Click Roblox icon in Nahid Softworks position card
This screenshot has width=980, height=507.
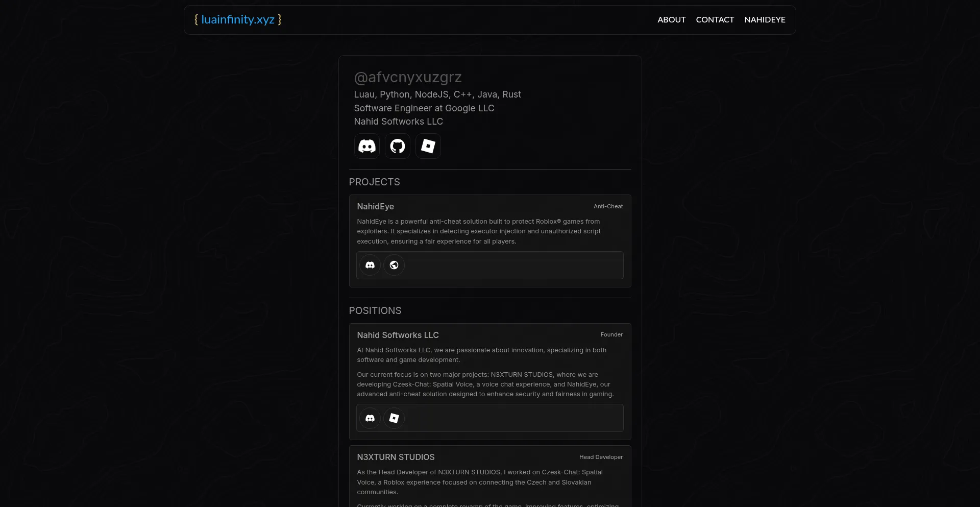click(x=394, y=418)
